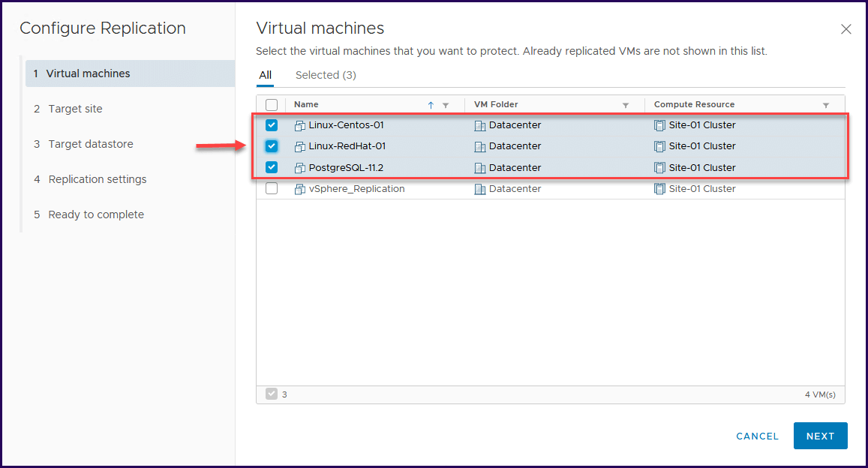Sort by Name using the ascending arrow
The width and height of the screenshot is (868, 468).
pyautogui.click(x=431, y=105)
